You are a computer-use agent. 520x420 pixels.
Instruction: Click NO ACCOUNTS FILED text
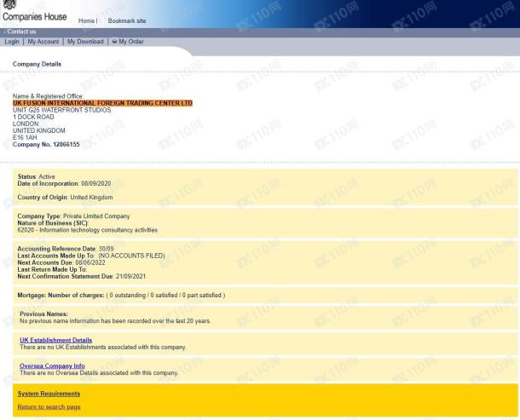(x=131, y=256)
